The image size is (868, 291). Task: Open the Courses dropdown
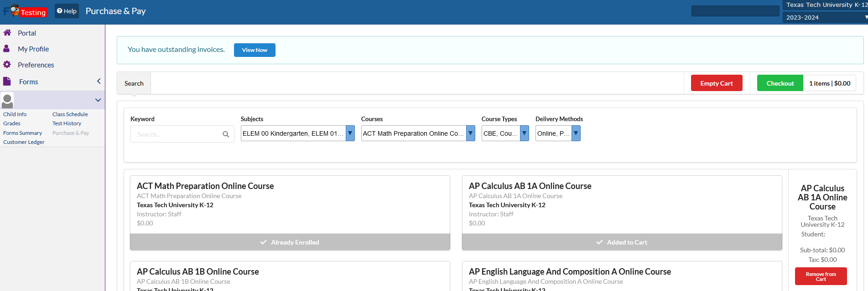418,133
